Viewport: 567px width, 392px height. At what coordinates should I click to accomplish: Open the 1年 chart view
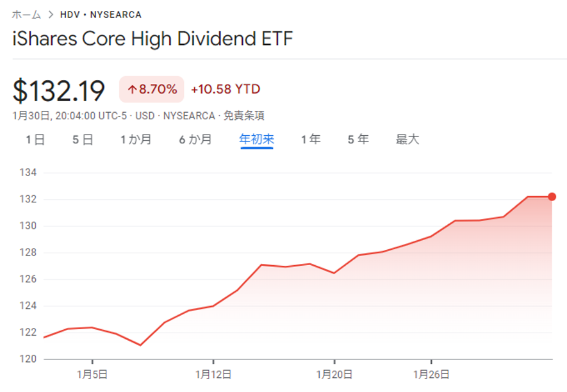click(311, 139)
